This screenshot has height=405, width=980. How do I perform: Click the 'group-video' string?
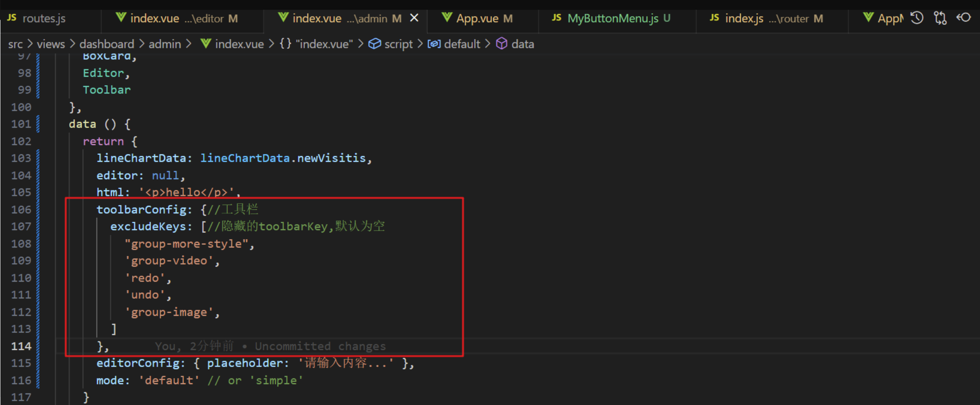pos(169,261)
